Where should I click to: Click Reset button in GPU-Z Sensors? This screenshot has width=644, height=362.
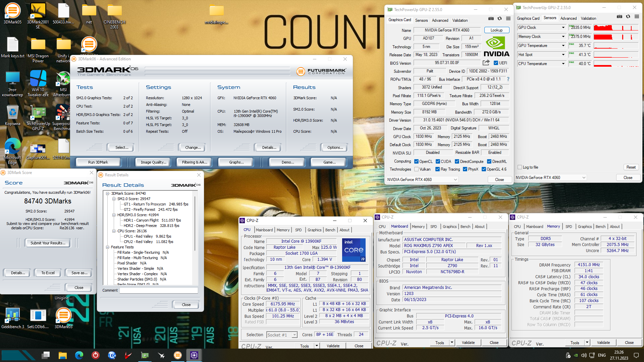[x=631, y=167]
